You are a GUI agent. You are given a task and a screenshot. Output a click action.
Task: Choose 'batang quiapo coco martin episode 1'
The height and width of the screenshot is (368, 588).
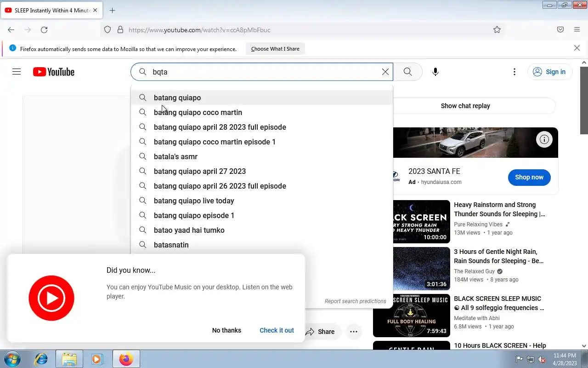(262, 142)
